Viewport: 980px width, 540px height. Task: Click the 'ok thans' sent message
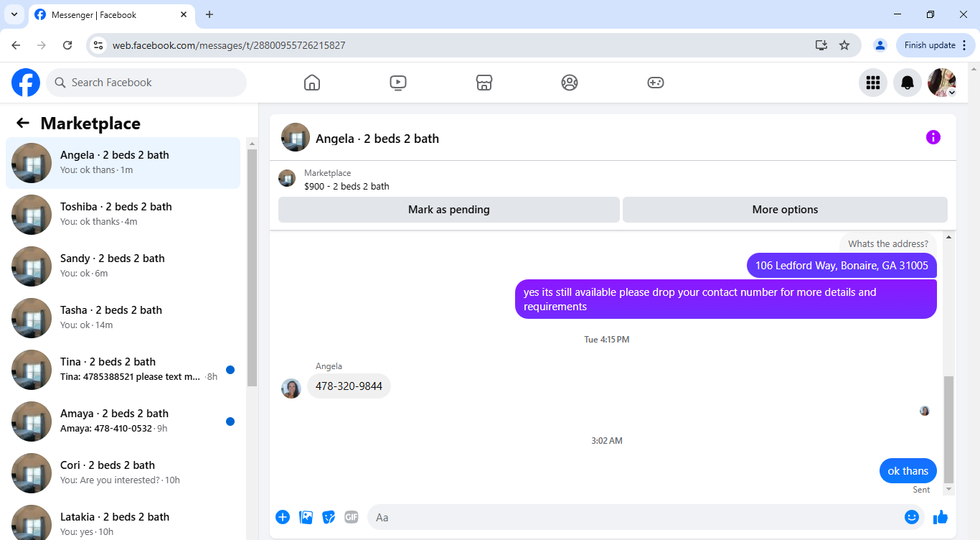908,471
